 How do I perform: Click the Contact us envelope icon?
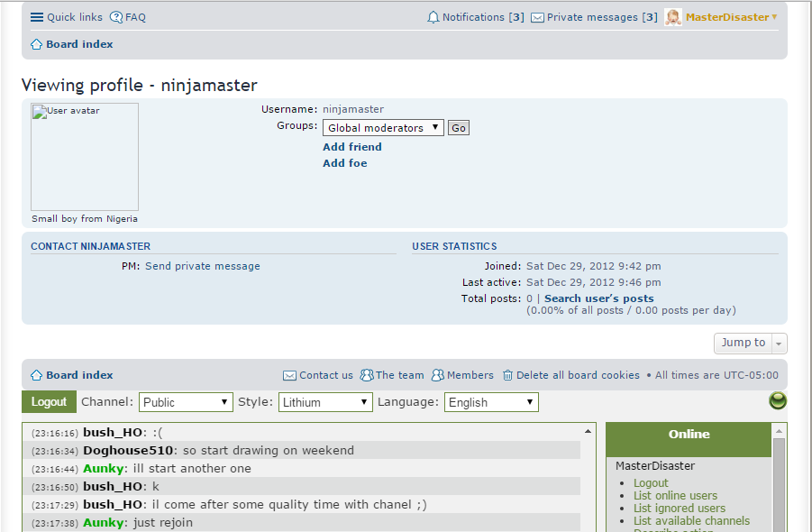tap(289, 376)
